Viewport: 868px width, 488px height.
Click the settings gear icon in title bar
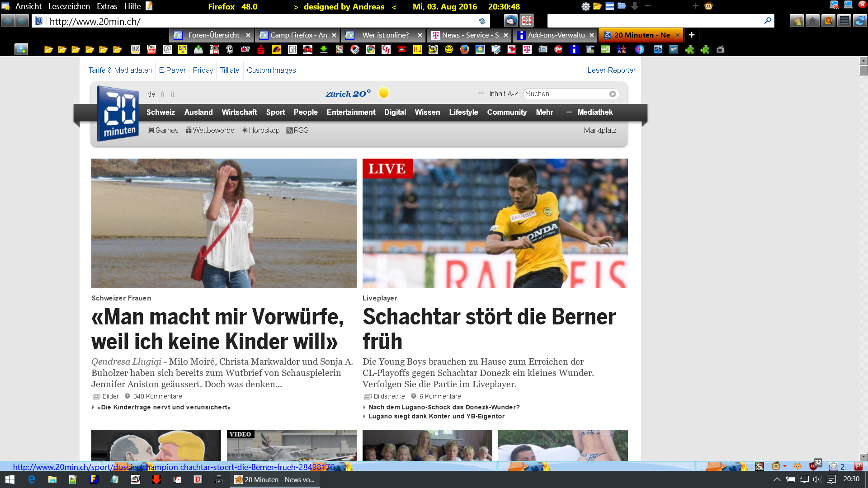(585, 6)
